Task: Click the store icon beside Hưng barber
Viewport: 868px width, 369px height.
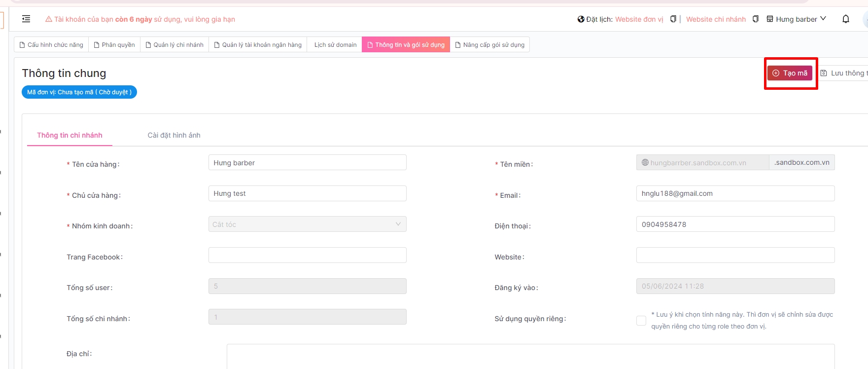Action: coord(769,19)
